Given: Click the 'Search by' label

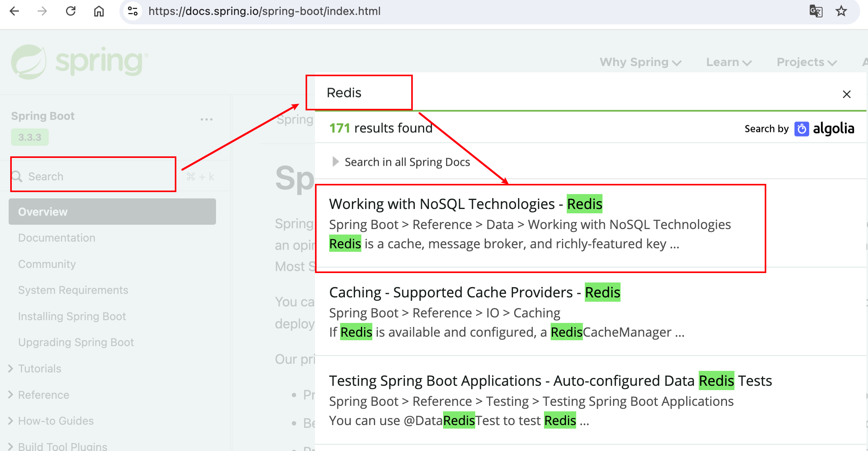Looking at the screenshot, I should (767, 129).
